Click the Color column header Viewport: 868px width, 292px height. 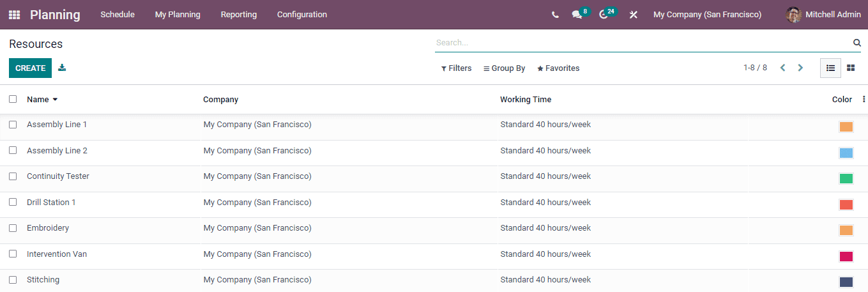[x=842, y=99]
